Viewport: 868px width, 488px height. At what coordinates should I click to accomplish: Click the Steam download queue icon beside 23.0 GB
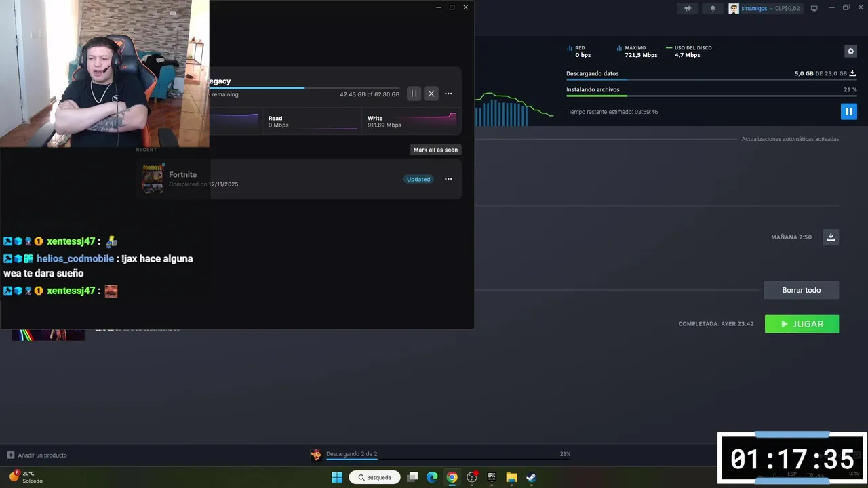click(x=852, y=73)
